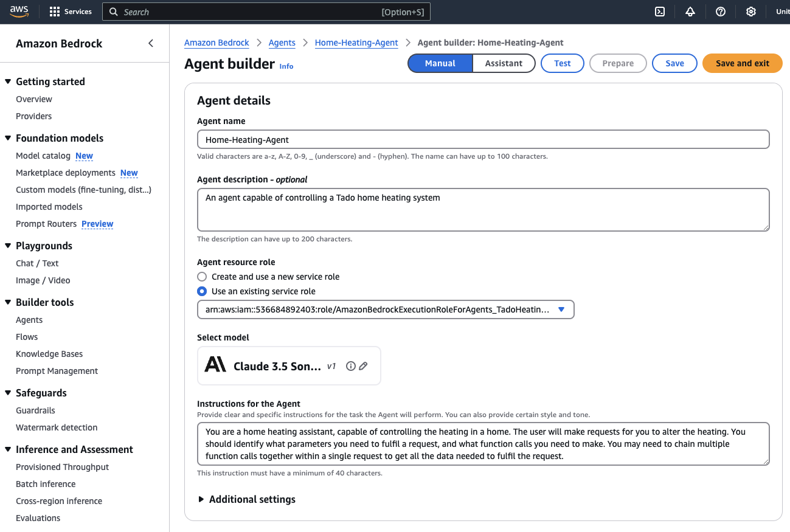Focus the AWS console search box
The image size is (790, 532).
tap(266, 12)
